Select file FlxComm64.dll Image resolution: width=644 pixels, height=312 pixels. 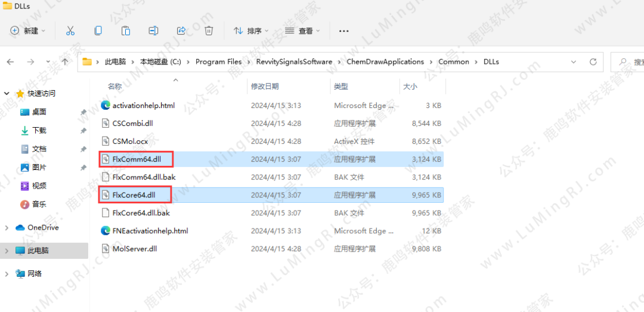[x=137, y=159]
